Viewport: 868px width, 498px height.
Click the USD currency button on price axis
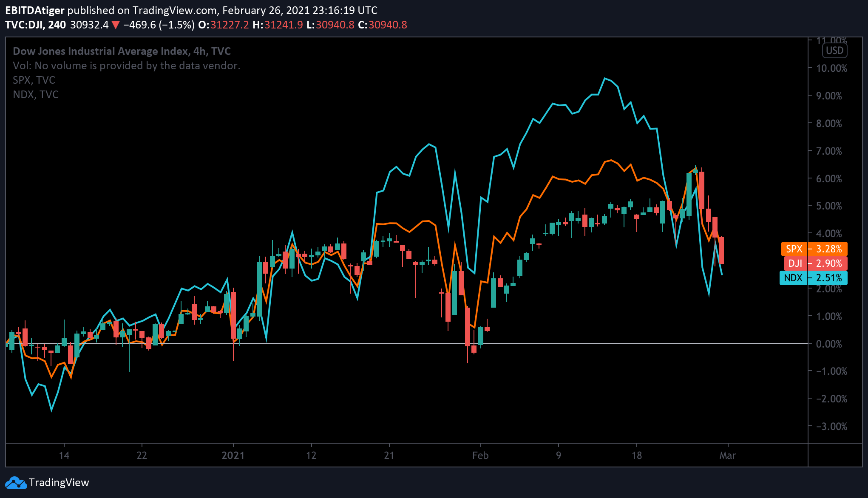834,51
